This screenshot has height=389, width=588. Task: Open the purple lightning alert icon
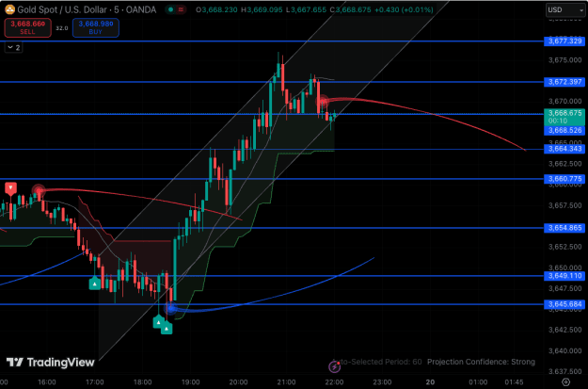[x=335, y=366]
